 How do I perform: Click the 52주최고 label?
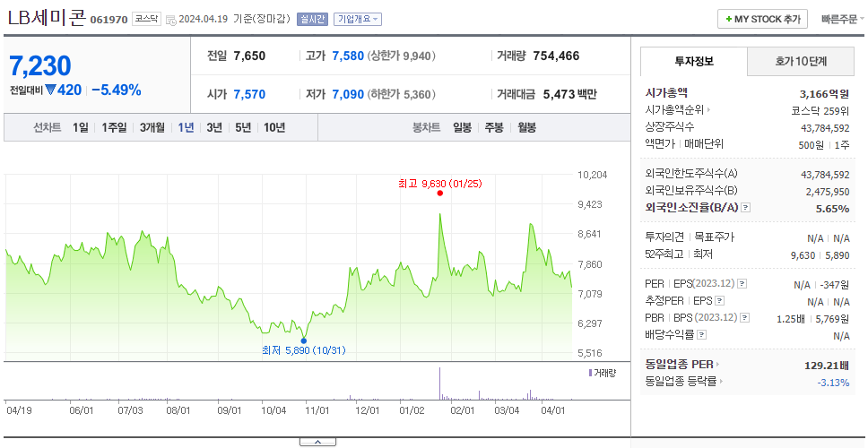[x=665, y=254]
